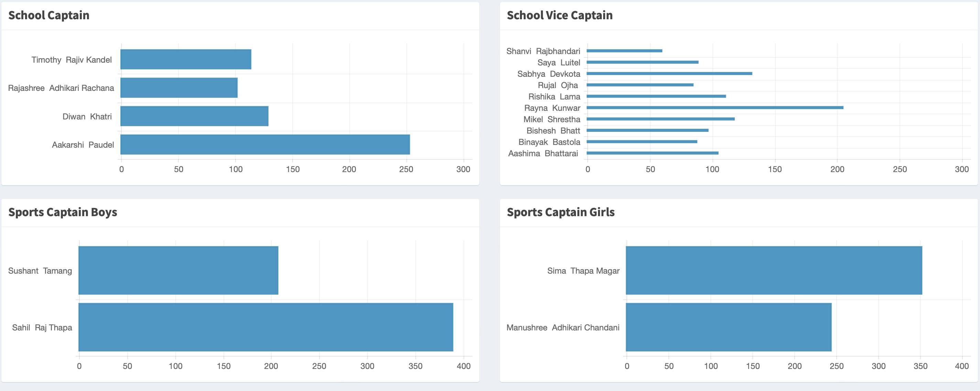Select Manushree Adhikari Chandani's bar
The image size is (980, 391).
(729, 327)
